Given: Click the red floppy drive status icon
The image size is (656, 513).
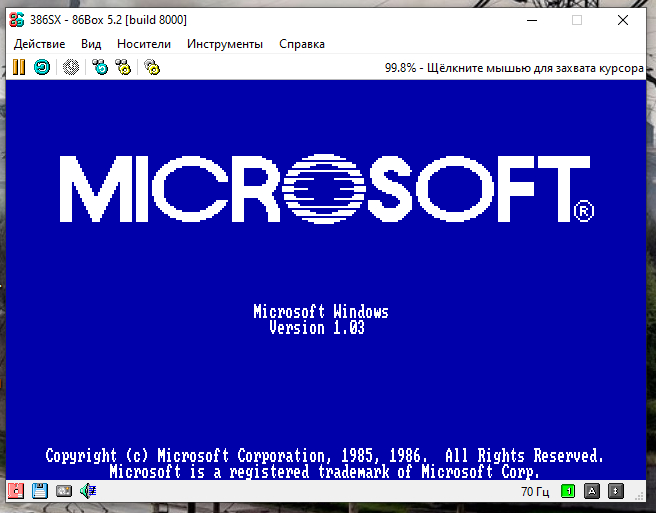Looking at the screenshot, I should click(x=16, y=491).
